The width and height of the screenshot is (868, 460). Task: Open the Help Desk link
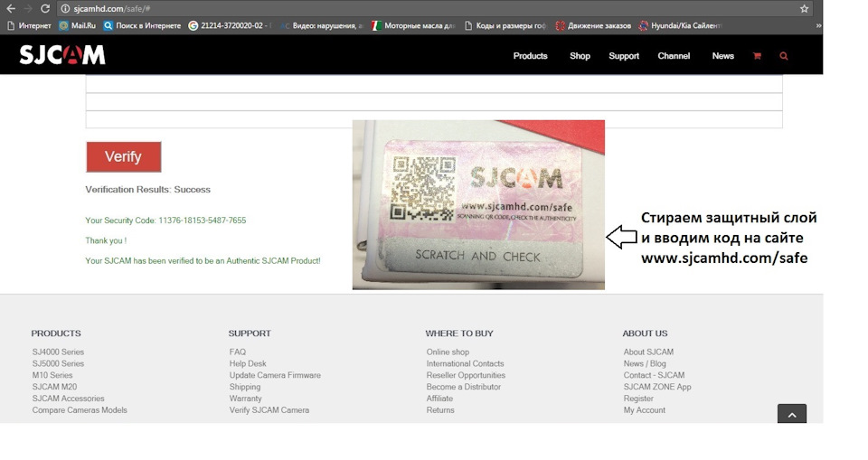tap(248, 363)
